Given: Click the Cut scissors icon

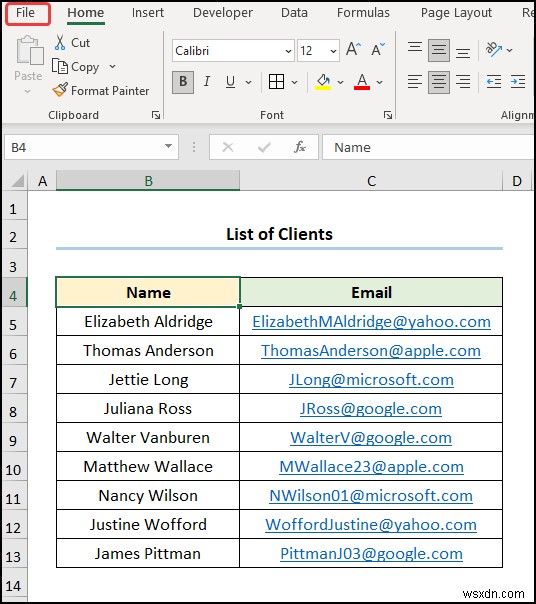Looking at the screenshot, I should coord(60,43).
